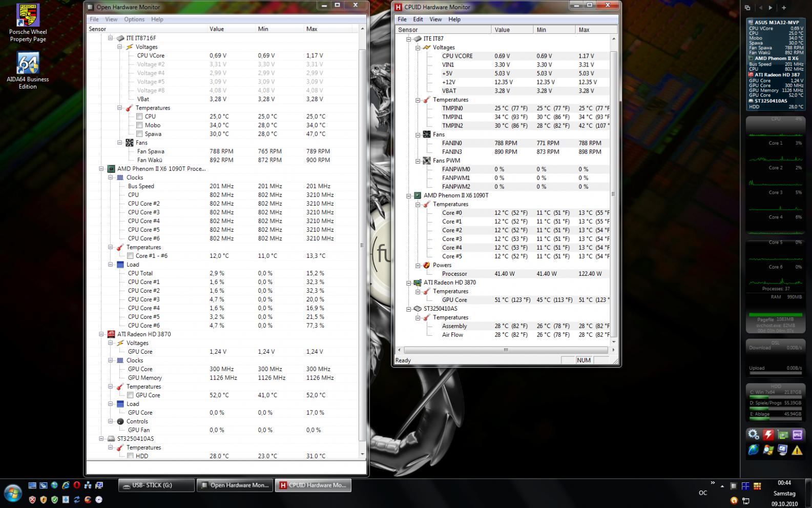Viewport: 812px width, 508px height.
Task: Click the CCleaner icon in quick launch
Action: 88,500
